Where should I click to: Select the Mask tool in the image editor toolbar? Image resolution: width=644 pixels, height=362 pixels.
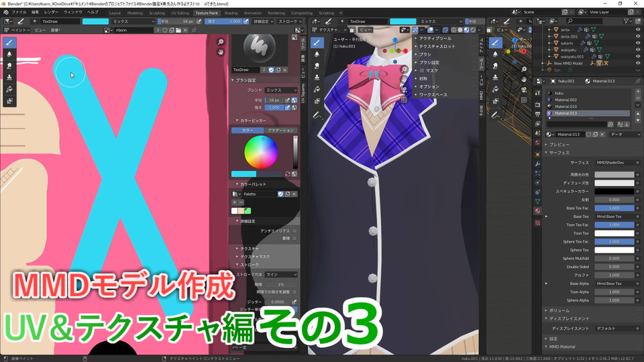pos(9,101)
